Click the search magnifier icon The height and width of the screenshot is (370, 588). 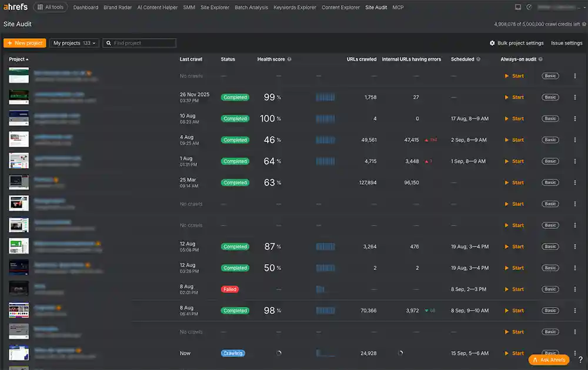coord(108,43)
